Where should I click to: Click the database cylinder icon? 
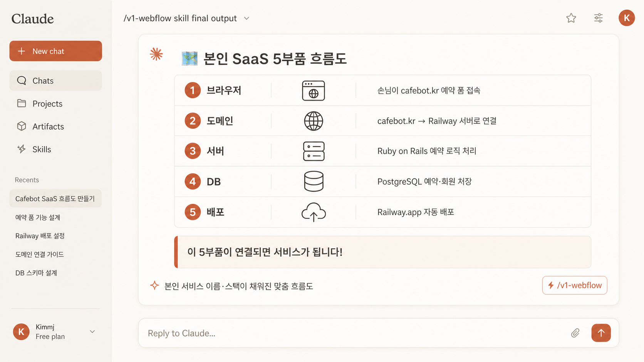(x=314, y=181)
